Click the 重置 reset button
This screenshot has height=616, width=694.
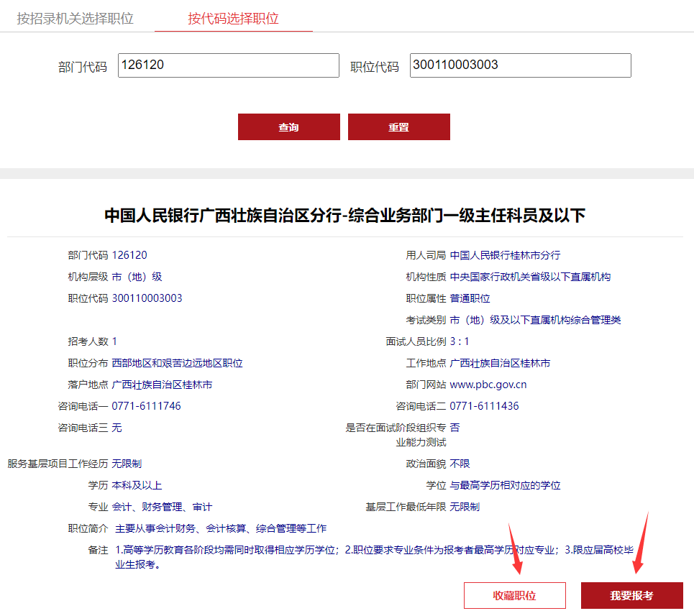[399, 127]
